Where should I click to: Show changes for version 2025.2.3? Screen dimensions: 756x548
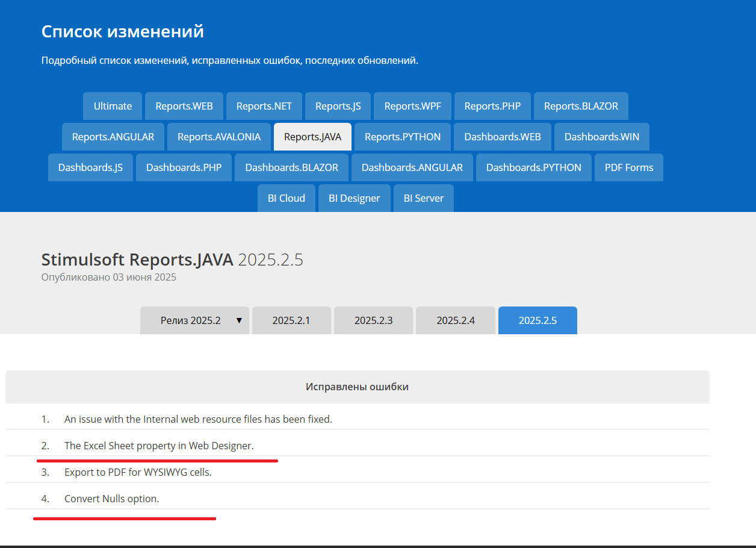374,320
